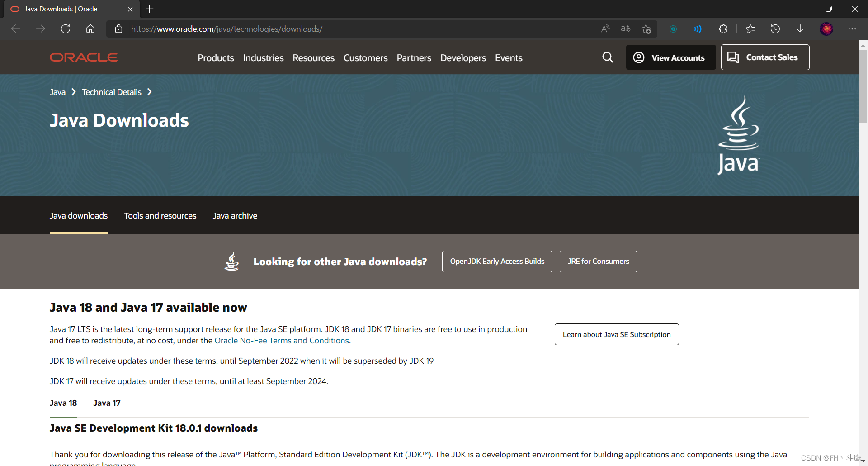Select the Java archive tab
The width and height of the screenshot is (868, 466).
pos(235,216)
